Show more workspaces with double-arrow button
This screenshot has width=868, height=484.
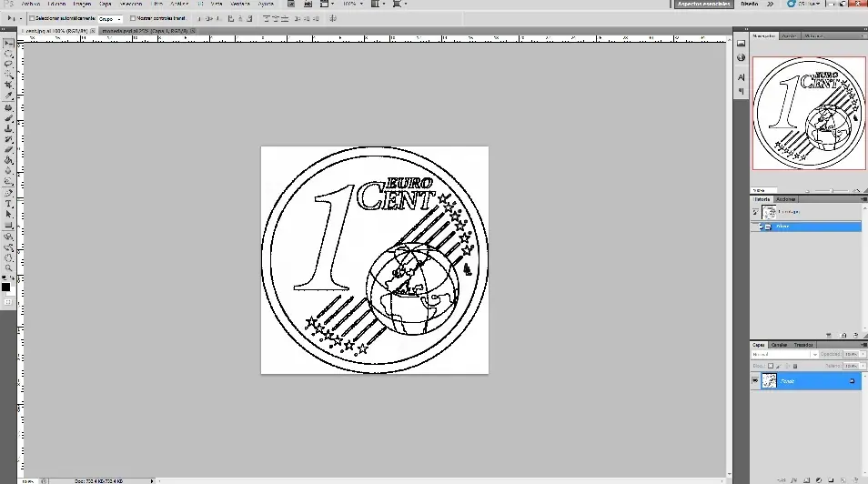[770, 4]
